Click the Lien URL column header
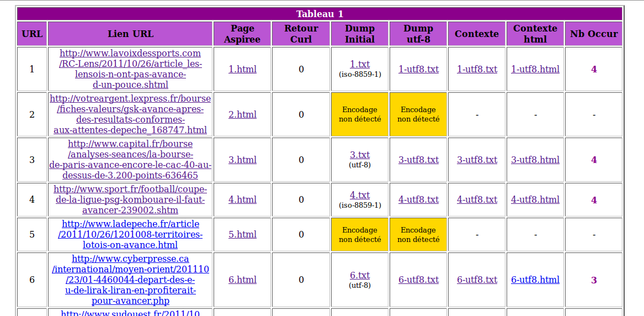Screen dimensions: 644x316 point(131,34)
